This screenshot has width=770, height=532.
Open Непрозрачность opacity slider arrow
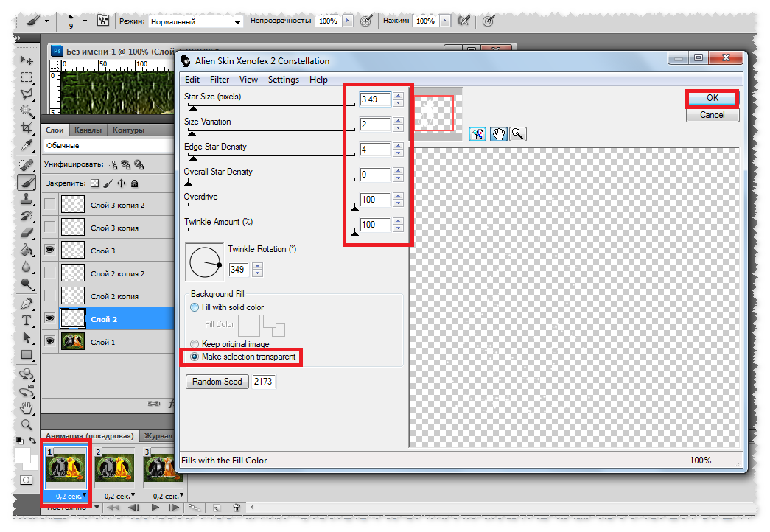[348, 21]
